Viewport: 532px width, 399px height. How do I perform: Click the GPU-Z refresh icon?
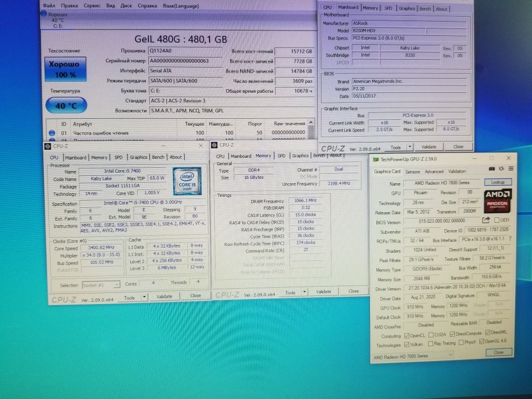[501, 169]
